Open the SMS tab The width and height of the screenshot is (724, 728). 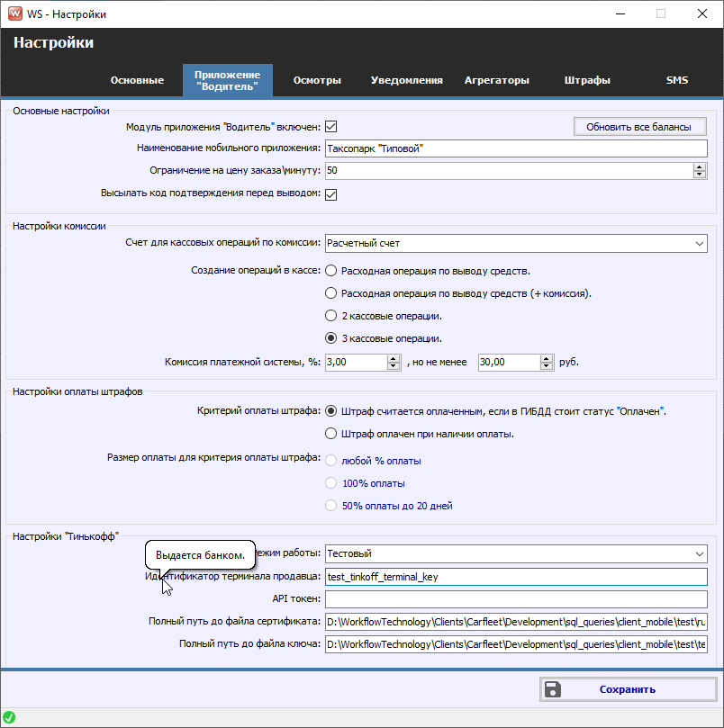(x=676, y=80)
